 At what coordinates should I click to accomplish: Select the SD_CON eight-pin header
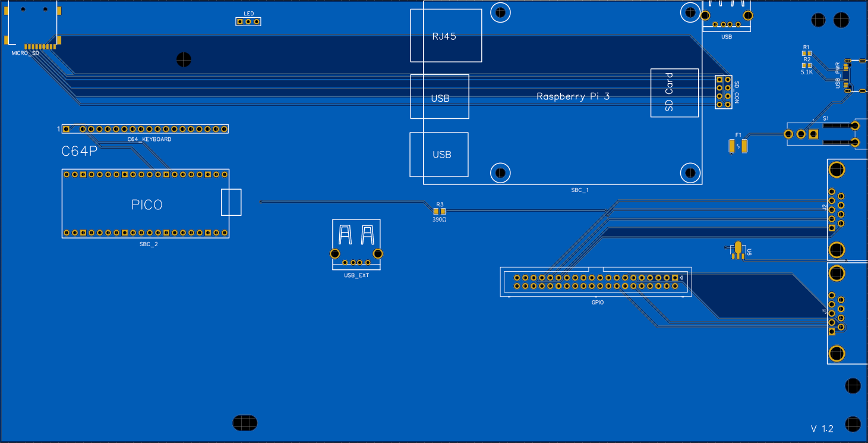tap(723, 92)
